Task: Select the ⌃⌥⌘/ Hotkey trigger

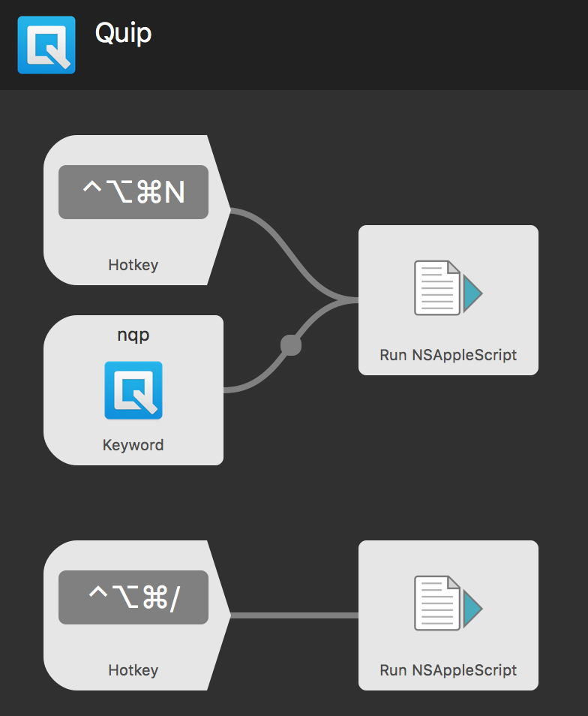Action: click(136, 615)
